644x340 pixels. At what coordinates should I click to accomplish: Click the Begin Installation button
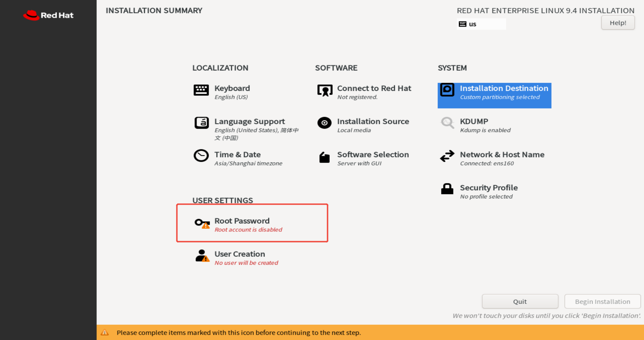(602, 301)
